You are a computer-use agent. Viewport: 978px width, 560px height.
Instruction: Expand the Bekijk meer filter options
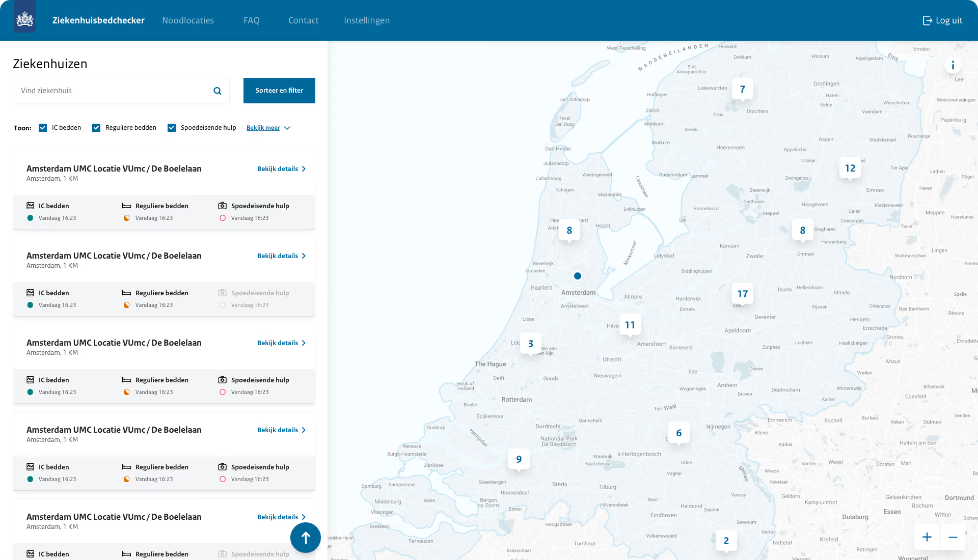(x=287, y=128)
